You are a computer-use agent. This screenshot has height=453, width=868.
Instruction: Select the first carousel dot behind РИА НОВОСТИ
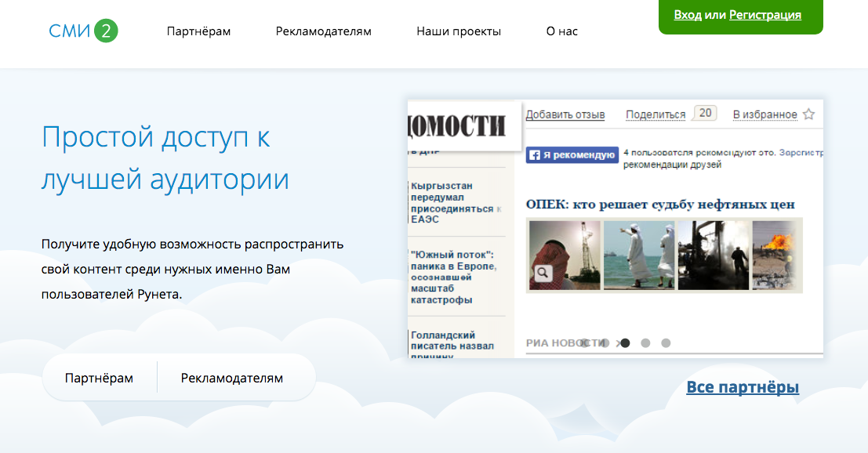[x=584, y=343]
